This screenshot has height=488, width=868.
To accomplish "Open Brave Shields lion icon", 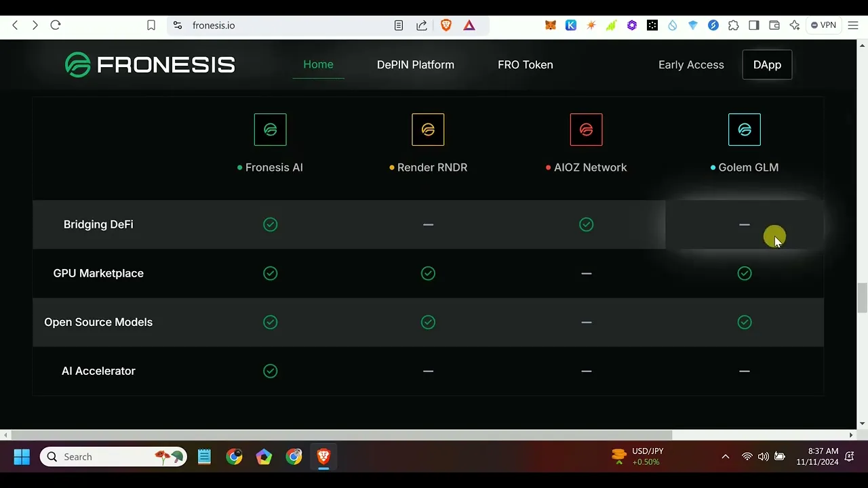I will (446, 25).
